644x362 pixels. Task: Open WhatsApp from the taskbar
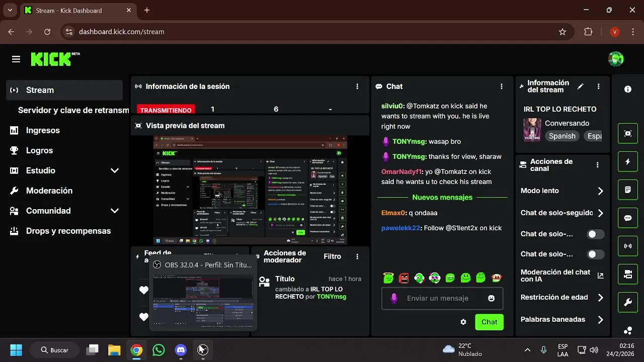158,350
